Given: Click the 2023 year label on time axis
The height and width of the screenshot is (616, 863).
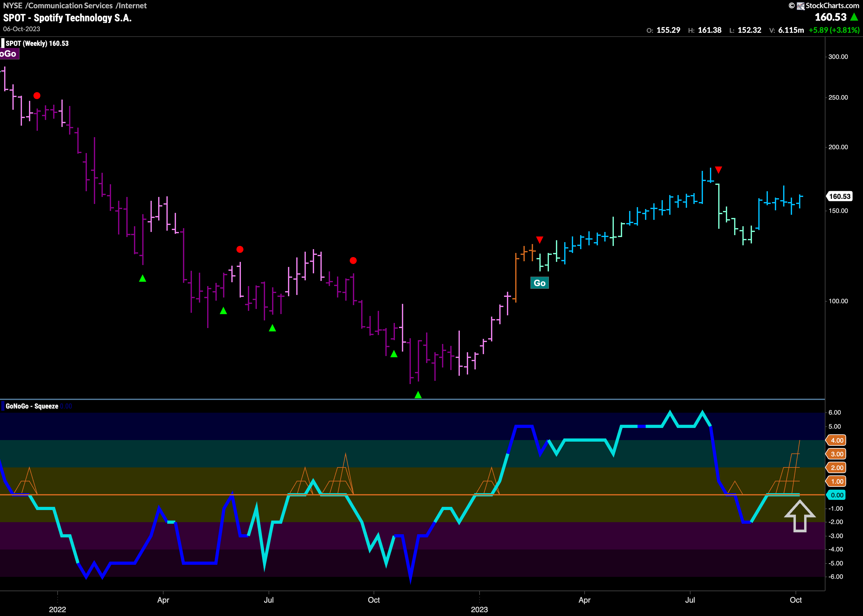Looking at the screenshot, I should pos(480,610).
